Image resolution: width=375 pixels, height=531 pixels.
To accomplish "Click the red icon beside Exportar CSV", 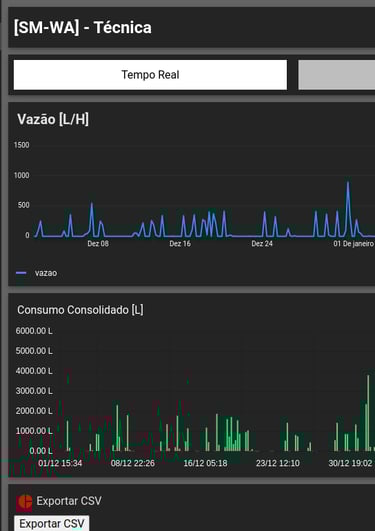I will [x=24, y=503].
